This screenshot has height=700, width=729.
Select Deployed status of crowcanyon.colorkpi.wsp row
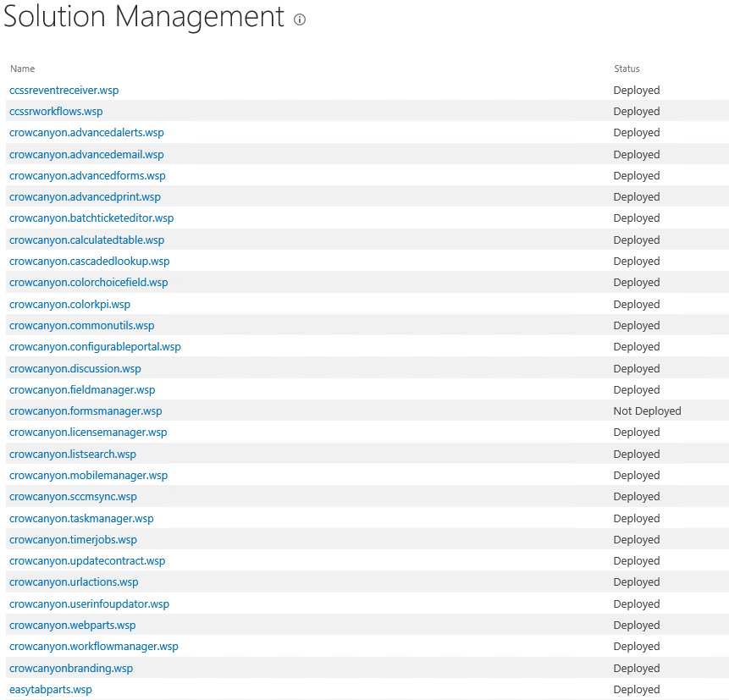click(x=637, y=305)
